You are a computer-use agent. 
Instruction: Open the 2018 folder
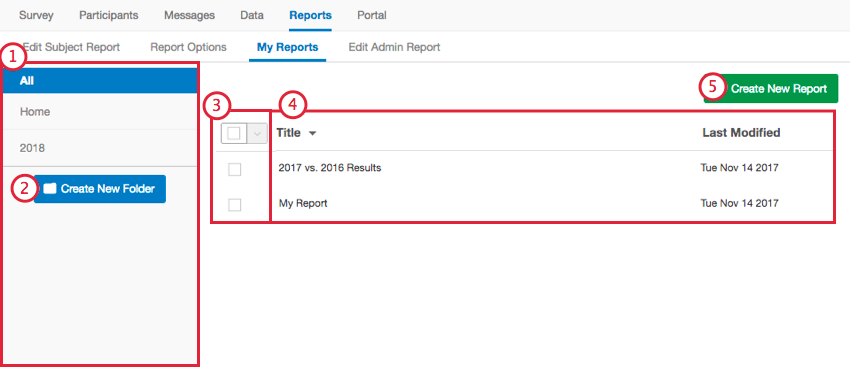click(100, 148)
